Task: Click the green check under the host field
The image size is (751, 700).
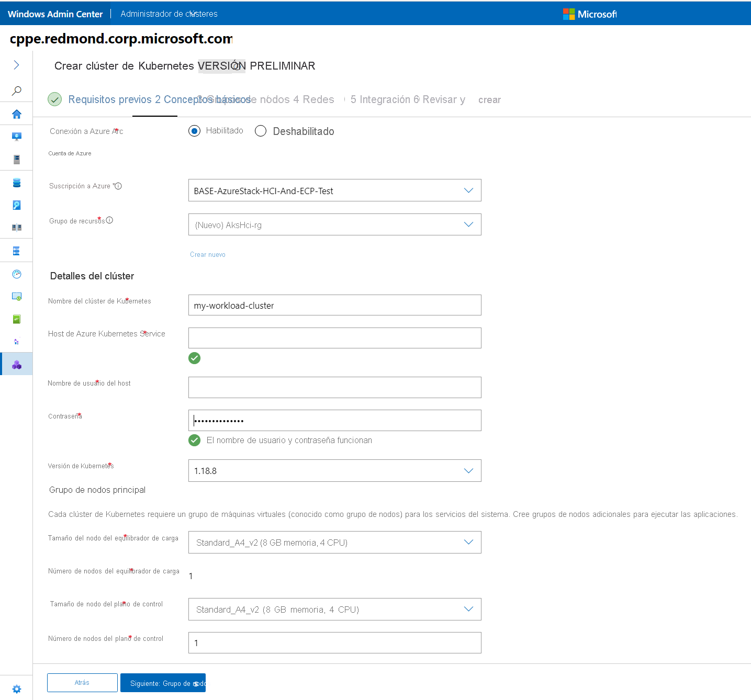Action: pyautogui.click(x=194, y=358)
